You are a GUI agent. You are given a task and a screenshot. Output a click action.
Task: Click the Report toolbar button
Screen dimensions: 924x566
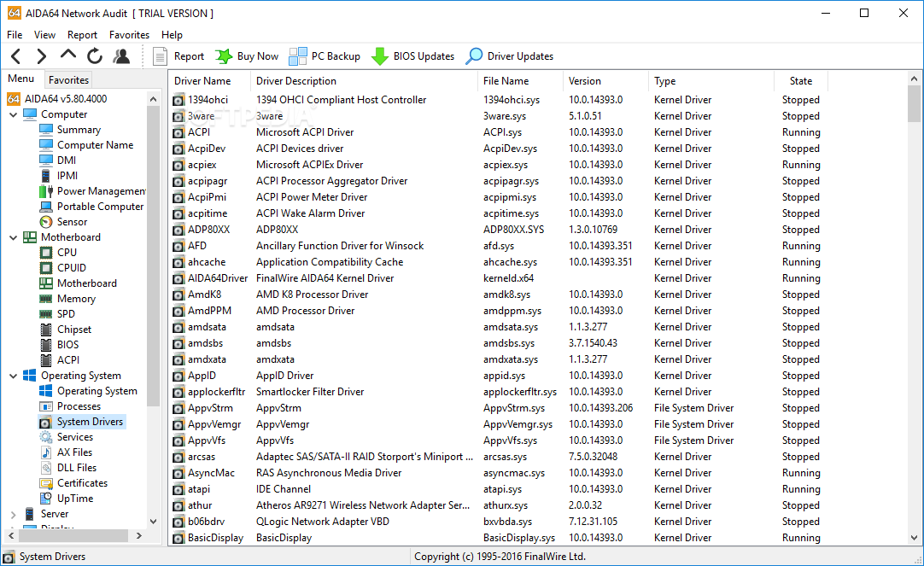(178, 56)
